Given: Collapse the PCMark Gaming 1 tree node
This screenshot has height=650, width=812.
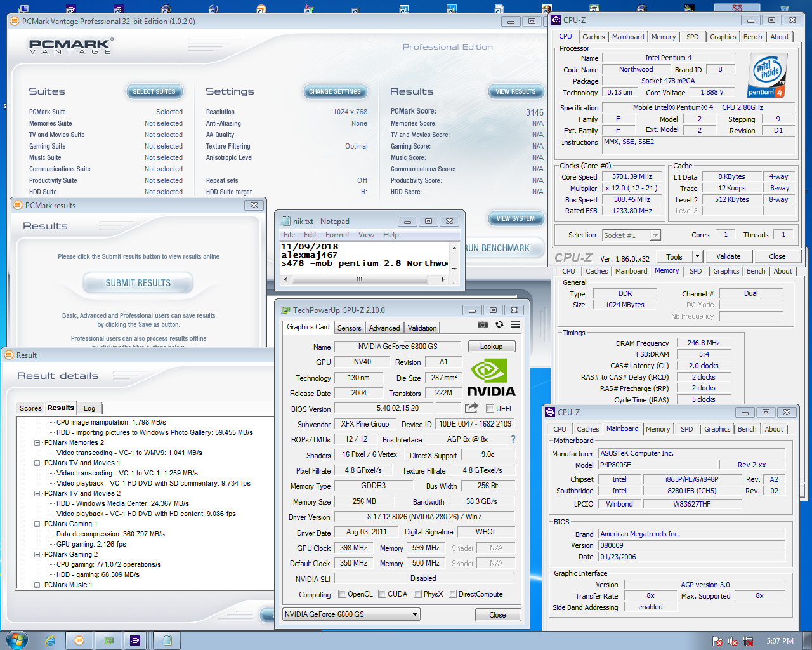Looking at the screenshot, I should [37, 524].
